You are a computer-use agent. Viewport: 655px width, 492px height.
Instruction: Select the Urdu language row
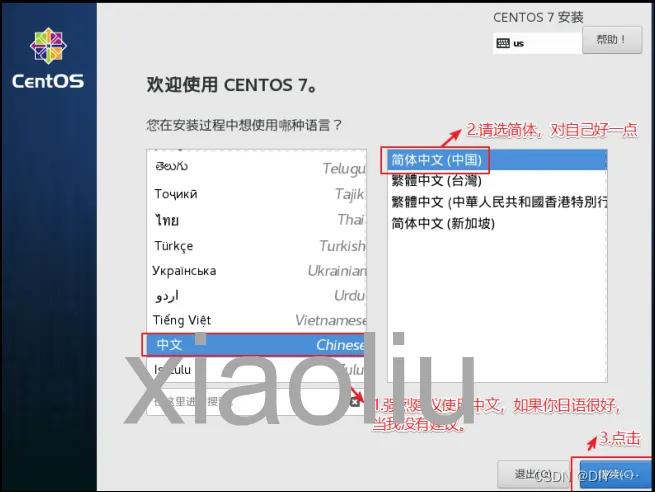coord(257,296)
